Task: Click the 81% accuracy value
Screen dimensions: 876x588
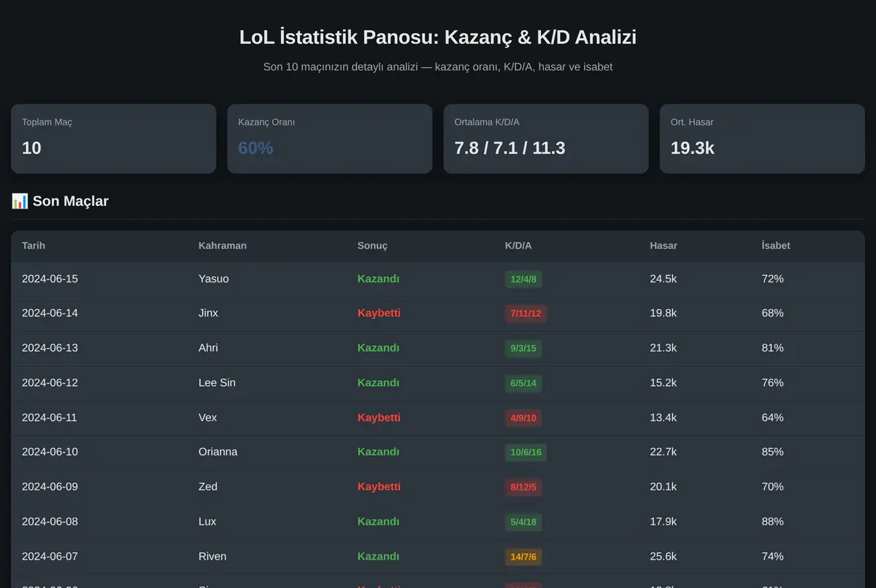Action: [772, 348]
